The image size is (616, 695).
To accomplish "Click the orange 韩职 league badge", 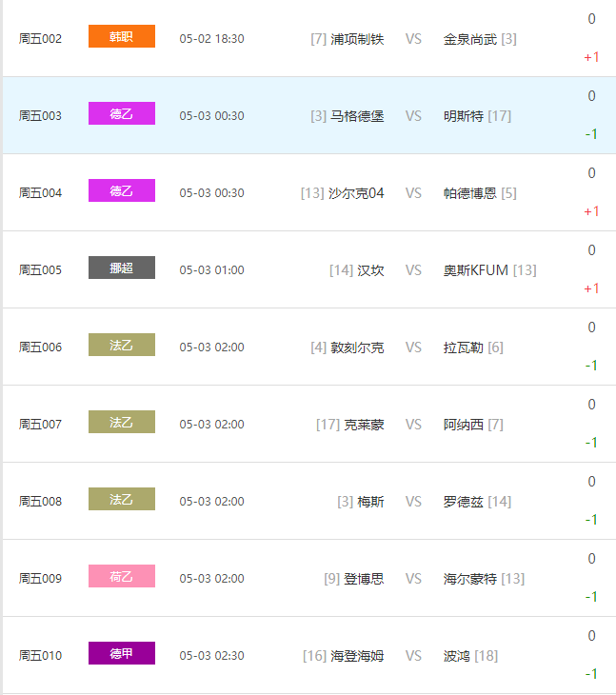I will click(x=121, y=37).
